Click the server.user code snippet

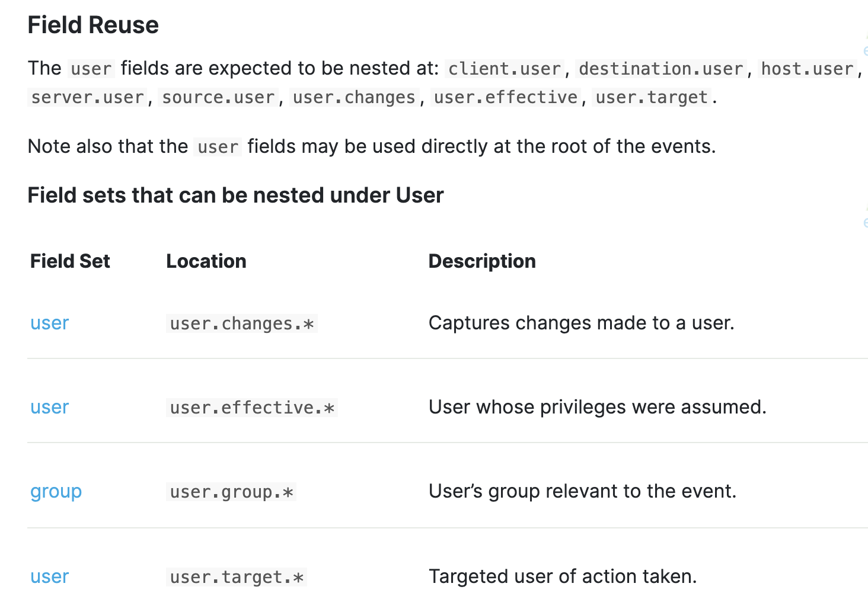(88, 97)
